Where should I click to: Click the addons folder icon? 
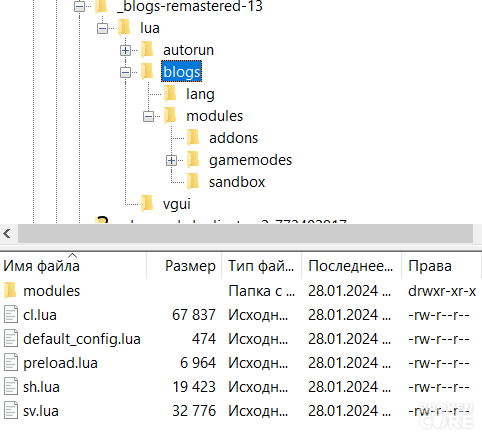(193, 138)
